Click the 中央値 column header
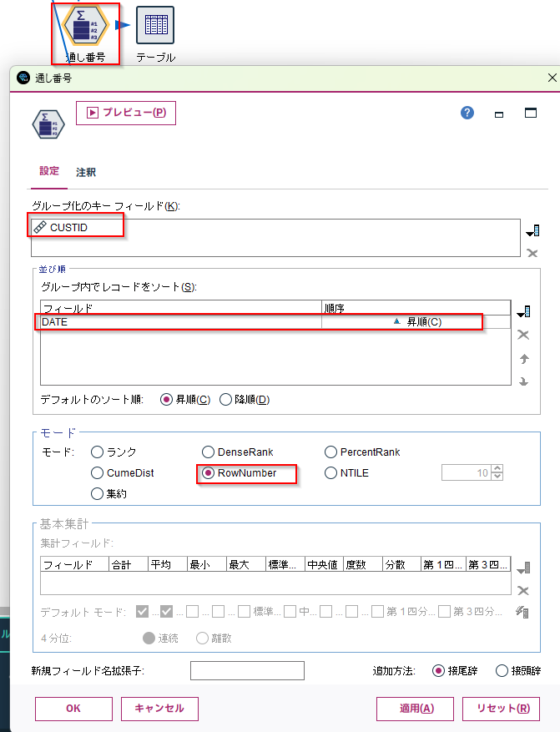 pos(324,564)
